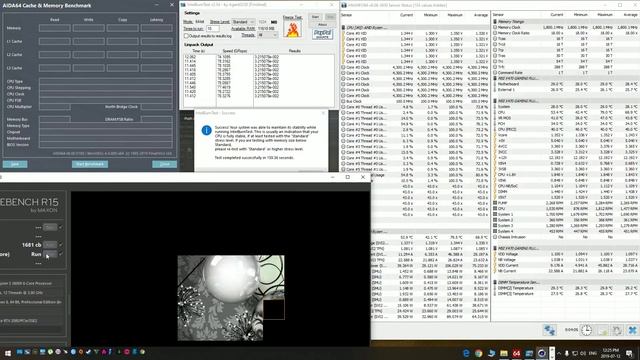Switch to AIDA64 red 64 taskbar icon

[516, 353]
